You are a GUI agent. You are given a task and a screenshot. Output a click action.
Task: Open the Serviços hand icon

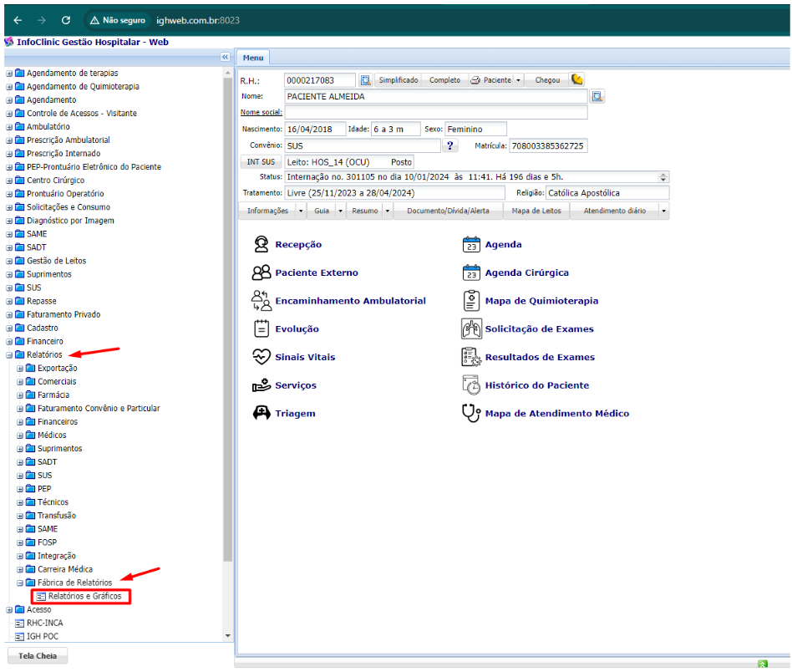point(261,385)
